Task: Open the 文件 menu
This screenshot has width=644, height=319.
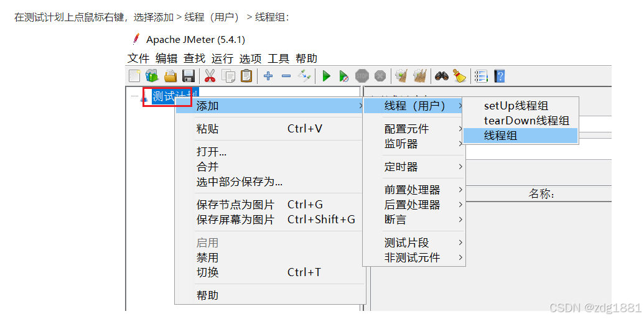Action: [x=138, y=58]
